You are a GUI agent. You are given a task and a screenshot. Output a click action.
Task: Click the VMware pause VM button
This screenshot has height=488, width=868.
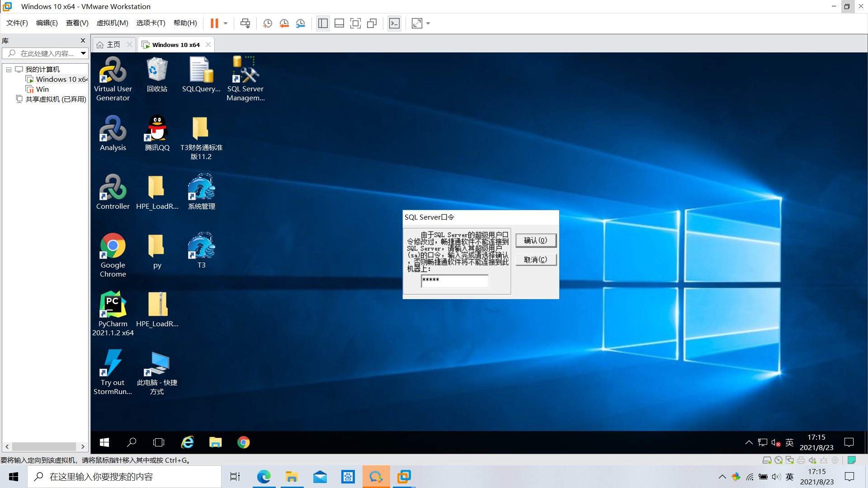(x=214, y=23)
